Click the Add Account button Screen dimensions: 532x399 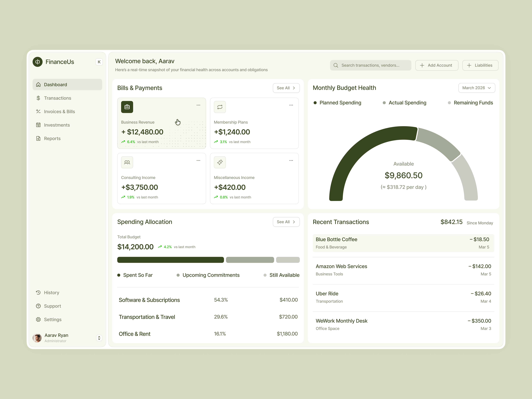click(x=437, y=65)
